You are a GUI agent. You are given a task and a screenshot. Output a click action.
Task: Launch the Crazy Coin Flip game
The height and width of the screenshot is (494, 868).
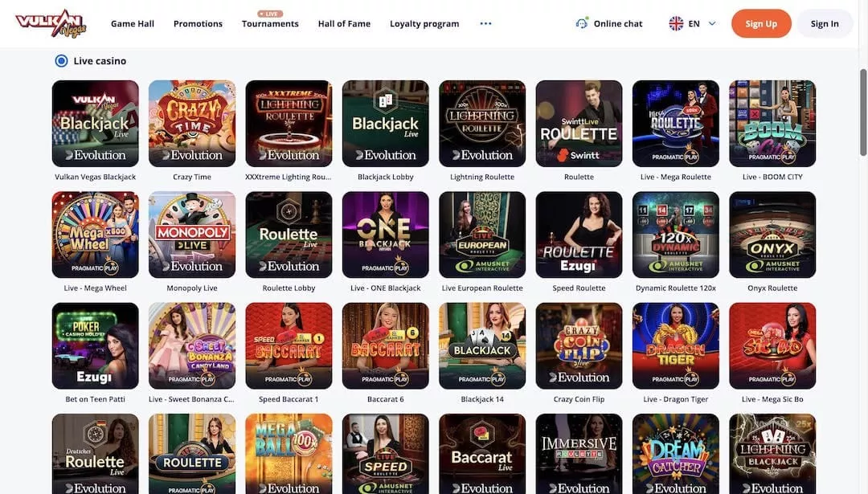coord(579,345)
